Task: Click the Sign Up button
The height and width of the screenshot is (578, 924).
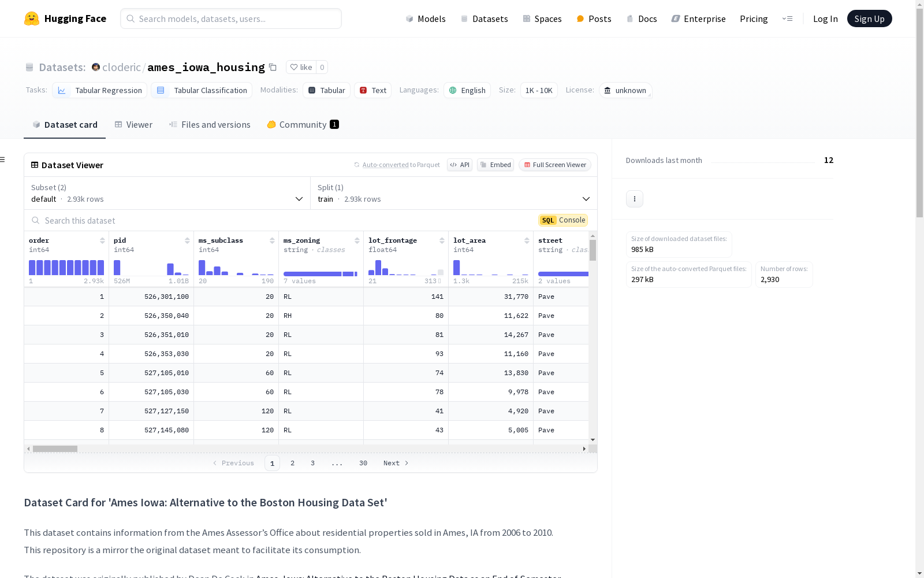Action: coord(869,18)
